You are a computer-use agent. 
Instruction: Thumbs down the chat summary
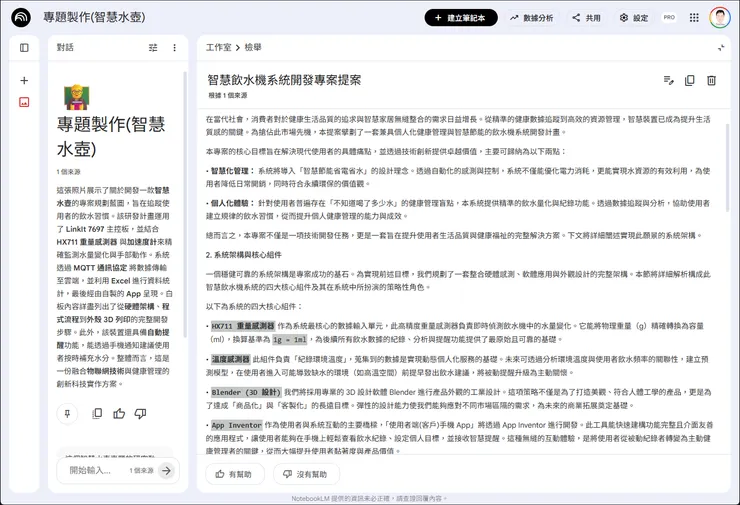point(140,414)
